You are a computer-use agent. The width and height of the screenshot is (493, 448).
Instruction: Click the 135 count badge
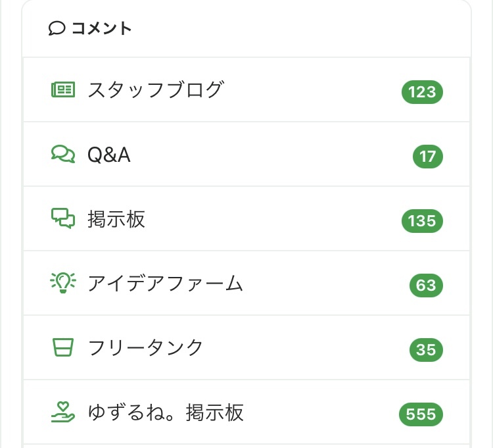(x=422, y=221)
